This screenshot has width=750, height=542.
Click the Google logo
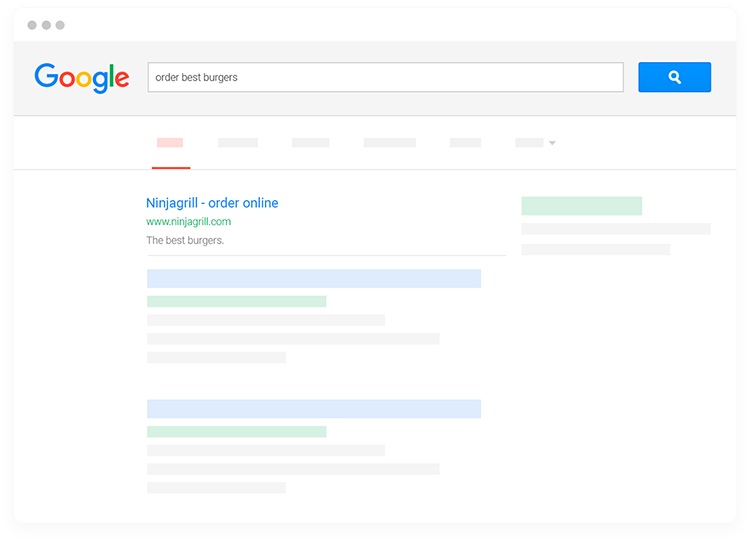click(82, 78)
